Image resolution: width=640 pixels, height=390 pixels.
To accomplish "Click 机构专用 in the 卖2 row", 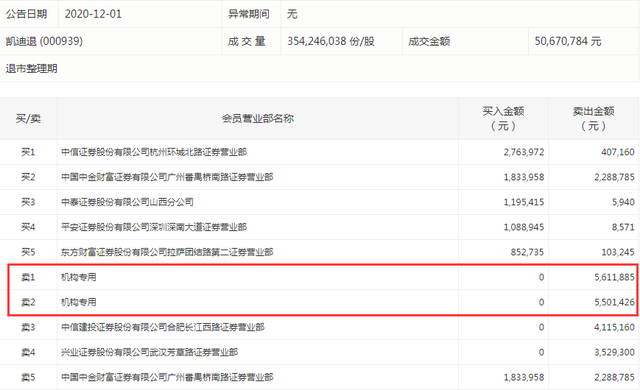I will click(x=79, y=302).
